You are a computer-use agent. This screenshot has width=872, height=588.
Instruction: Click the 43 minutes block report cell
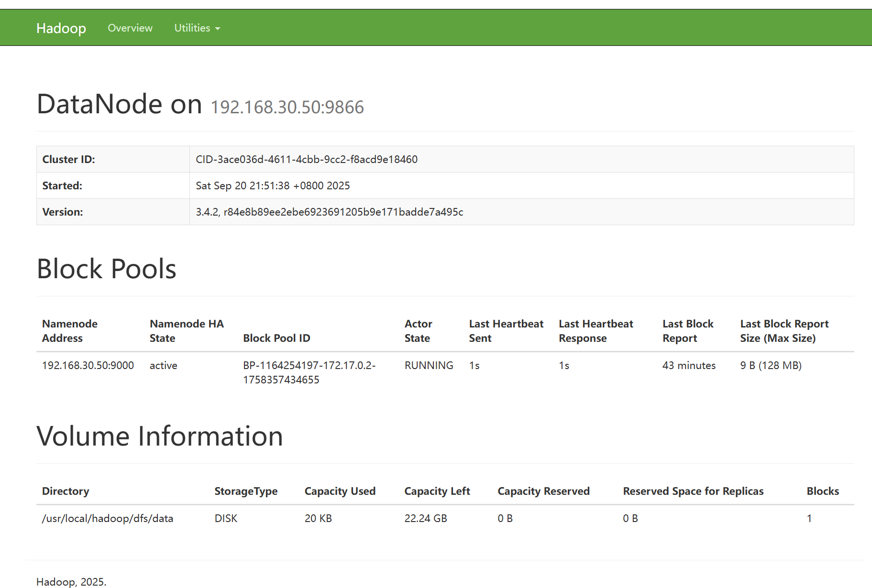click(x=689, y=365)
